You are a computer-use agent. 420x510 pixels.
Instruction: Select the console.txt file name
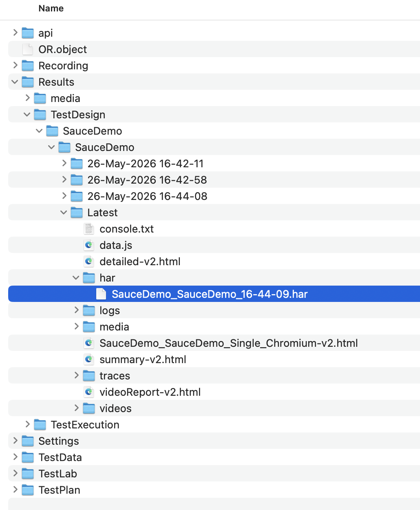127,229
